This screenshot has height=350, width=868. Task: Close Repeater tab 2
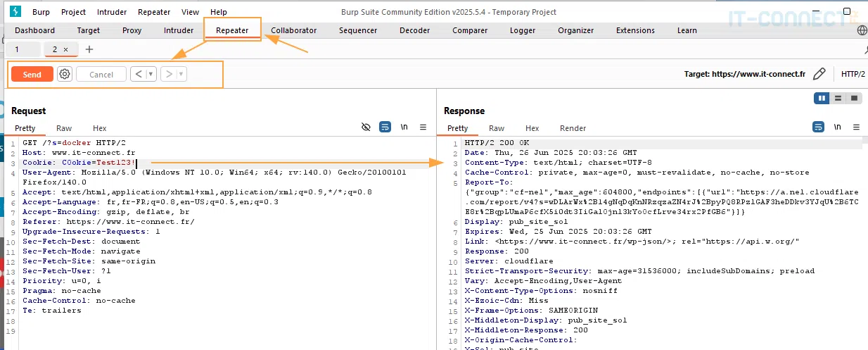[x=66, y=49]
